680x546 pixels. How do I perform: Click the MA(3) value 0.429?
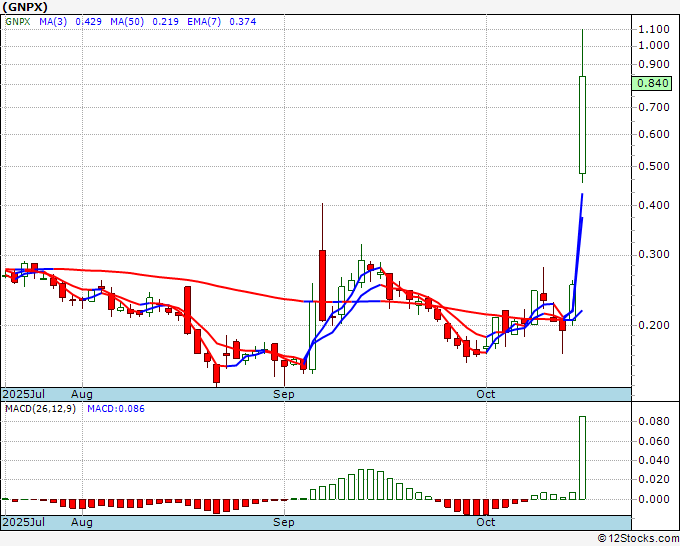pos(88,22)
